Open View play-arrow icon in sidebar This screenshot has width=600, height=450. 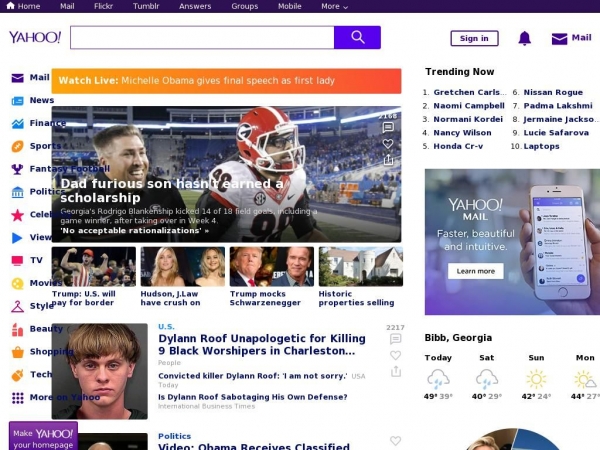click(17, 238)
